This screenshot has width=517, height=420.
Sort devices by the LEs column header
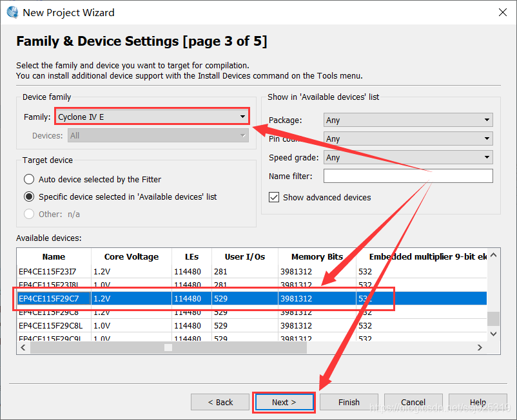tap(191, 256)
